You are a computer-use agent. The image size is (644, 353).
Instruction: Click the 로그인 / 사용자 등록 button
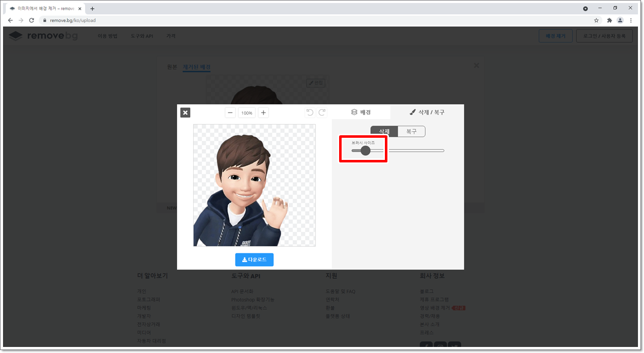pos(604,36)
